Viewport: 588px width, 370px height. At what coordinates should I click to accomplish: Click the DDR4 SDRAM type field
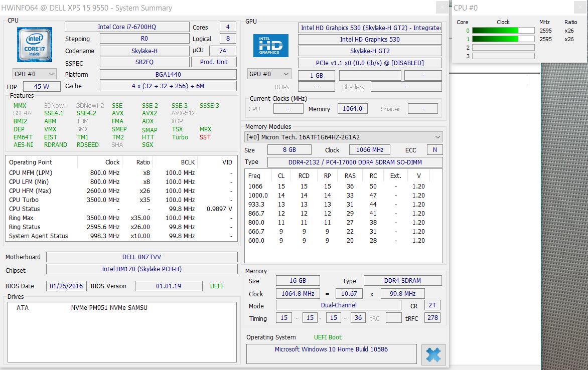[x=403, y=280]
